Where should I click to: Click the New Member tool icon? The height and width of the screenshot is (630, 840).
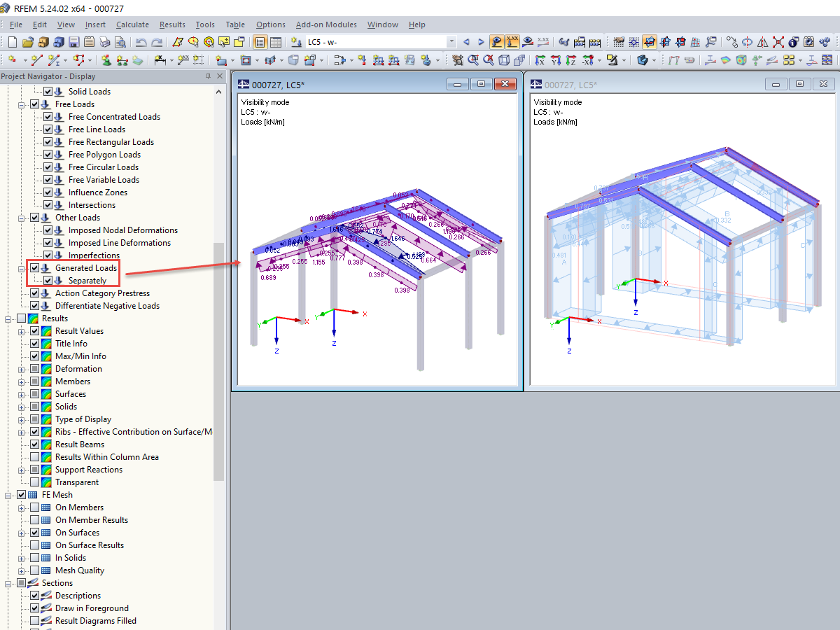point(54,60)
